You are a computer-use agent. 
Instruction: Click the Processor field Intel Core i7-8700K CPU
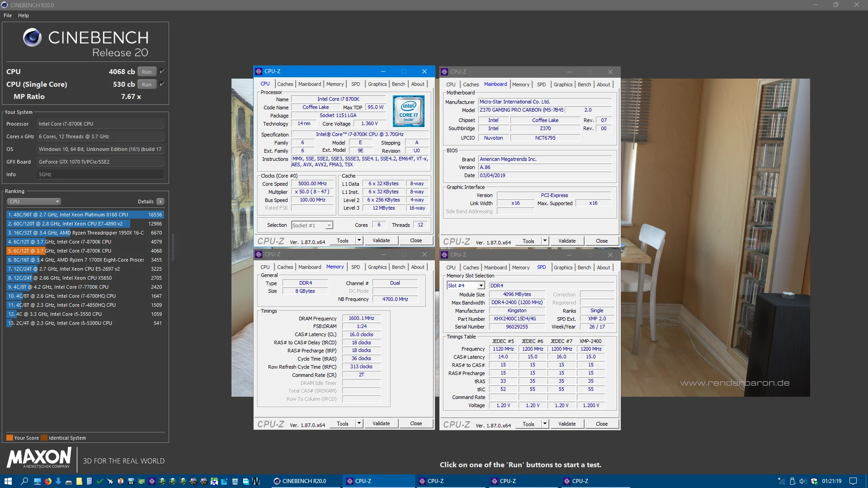pos(100,124)
